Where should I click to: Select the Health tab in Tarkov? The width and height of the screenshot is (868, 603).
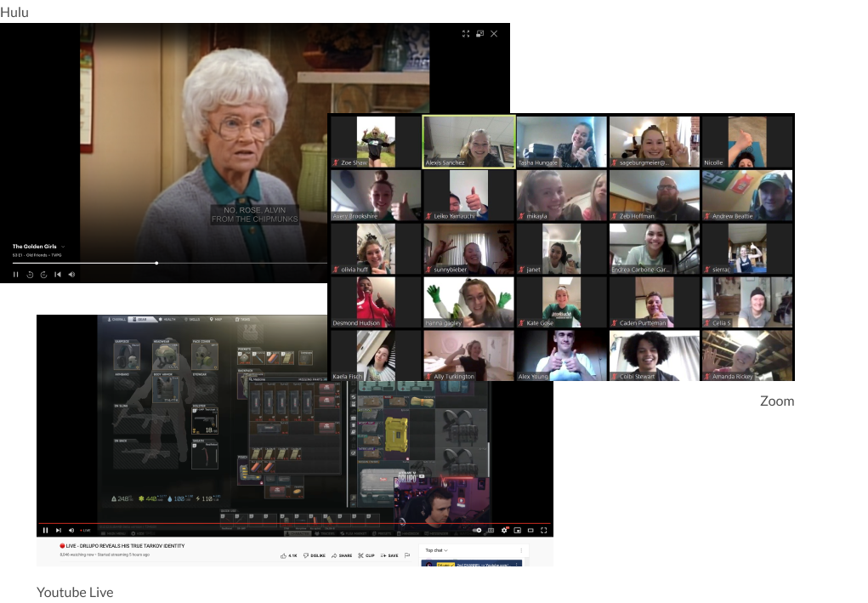click(x=167, y=320)
